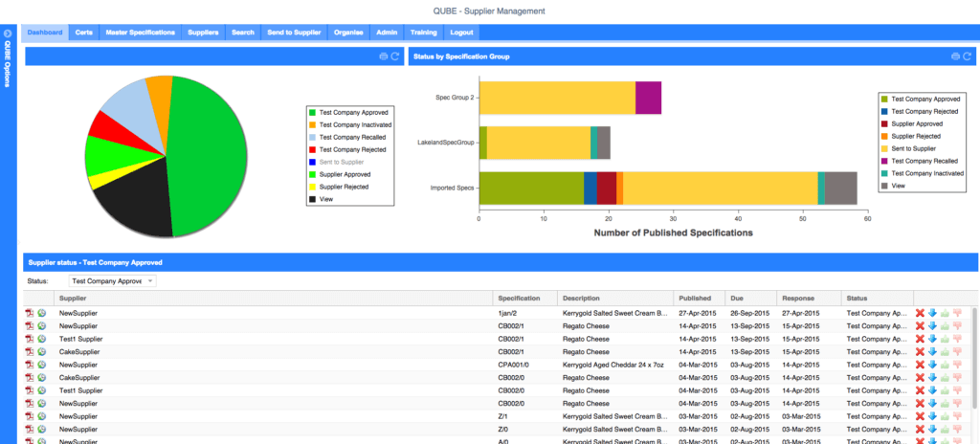The width and height of the screenshot is (980, 444).
Task: Refresh the Status by Specification Group chart
Action: point(967,56)
